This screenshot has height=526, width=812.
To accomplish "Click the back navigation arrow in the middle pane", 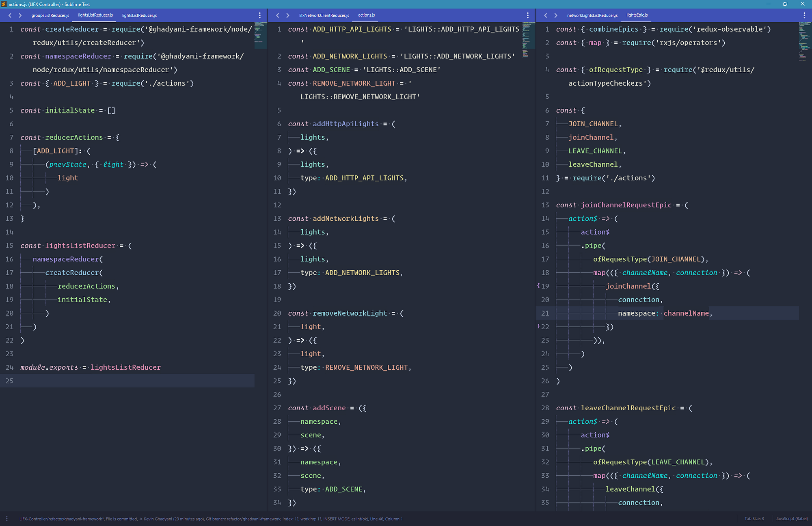I will tap(278, 15).
